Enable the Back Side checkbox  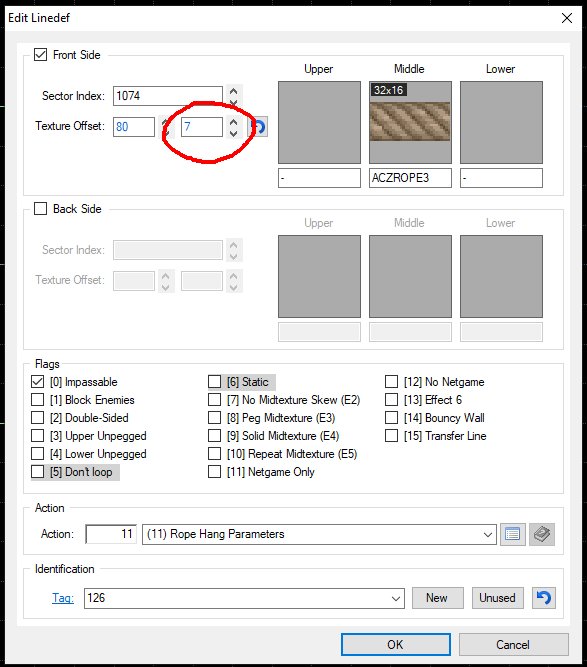click(40, 209)
